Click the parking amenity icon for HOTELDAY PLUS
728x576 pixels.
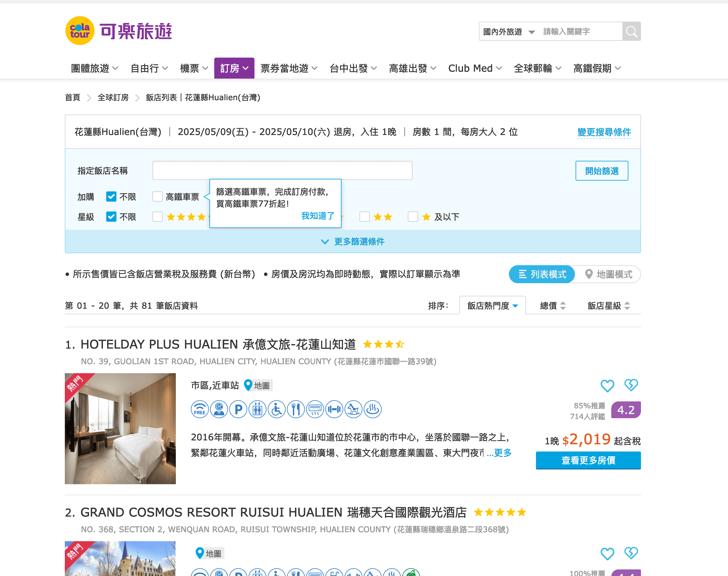[238, 409]
